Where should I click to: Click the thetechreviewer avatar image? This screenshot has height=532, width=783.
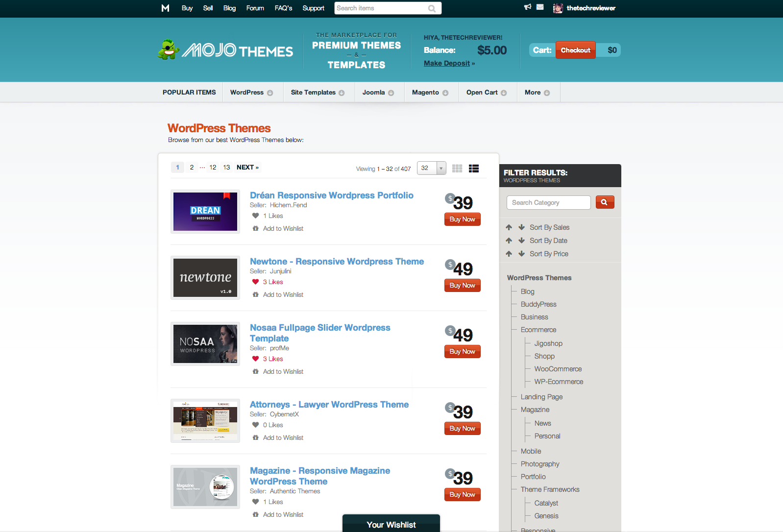coord(558,8)
